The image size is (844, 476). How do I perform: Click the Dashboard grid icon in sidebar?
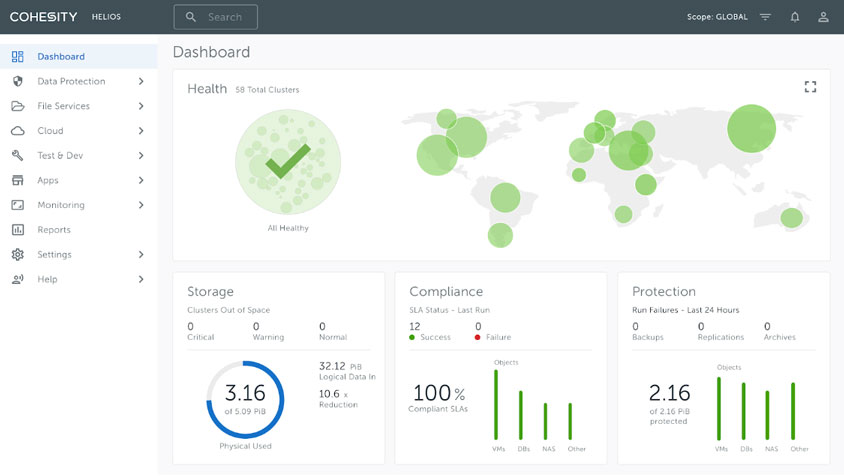coord(17,57)
